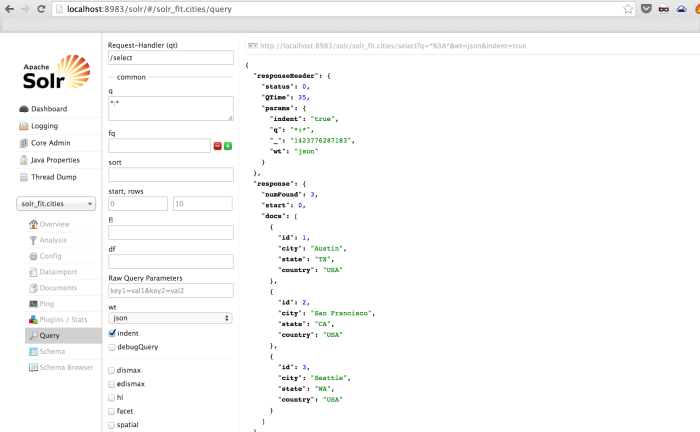Click the browser back arrow
The height and width of the screenshot is (432, 700).
click(9, 8)
